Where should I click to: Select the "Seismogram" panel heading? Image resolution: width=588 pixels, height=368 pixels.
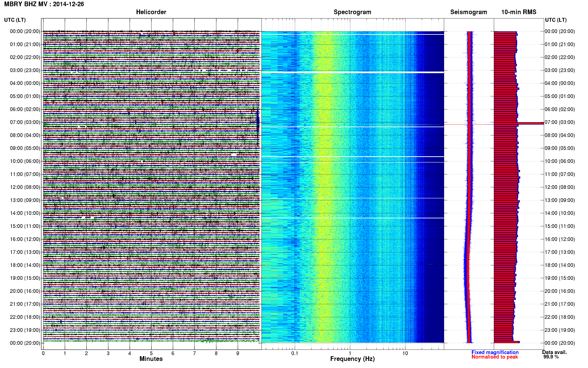click(468, 12)
